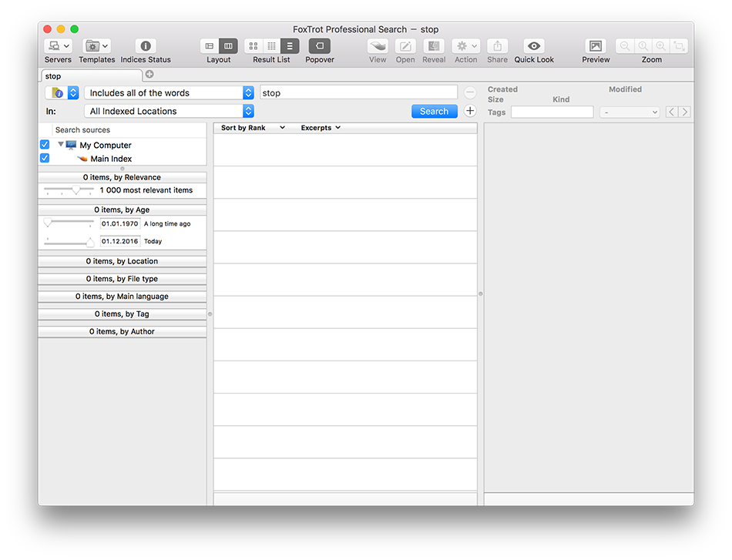Activate Quick Look eye icon

pyautogui.click(x=534, y=45)
